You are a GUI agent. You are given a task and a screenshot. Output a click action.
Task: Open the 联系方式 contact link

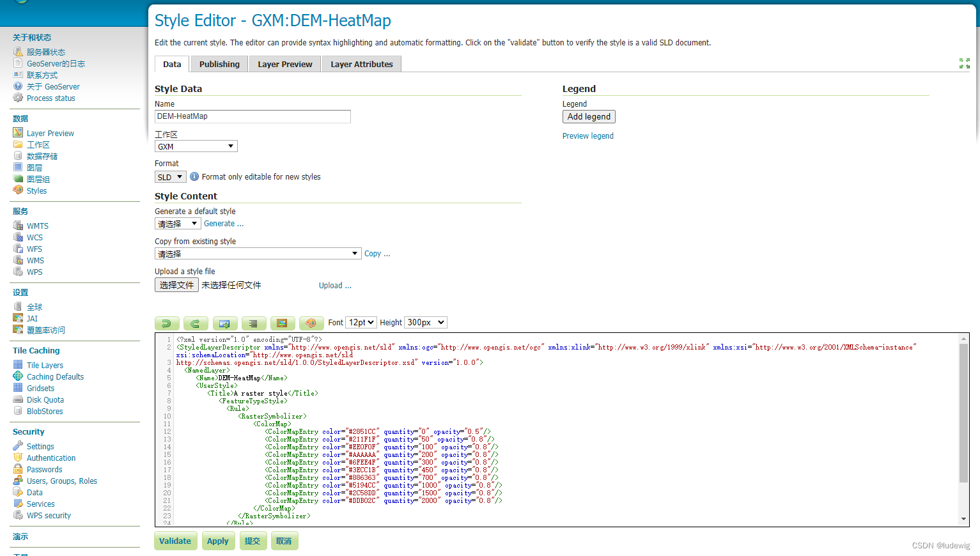42,75
